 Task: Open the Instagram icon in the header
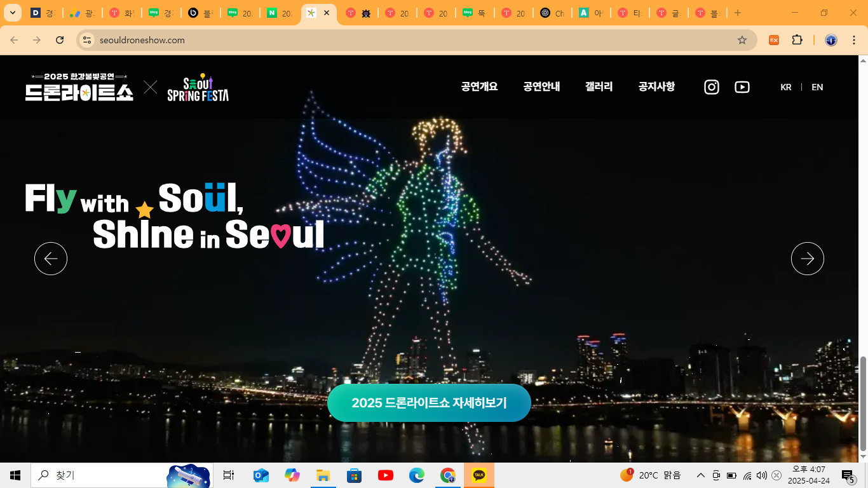(711, 87)
